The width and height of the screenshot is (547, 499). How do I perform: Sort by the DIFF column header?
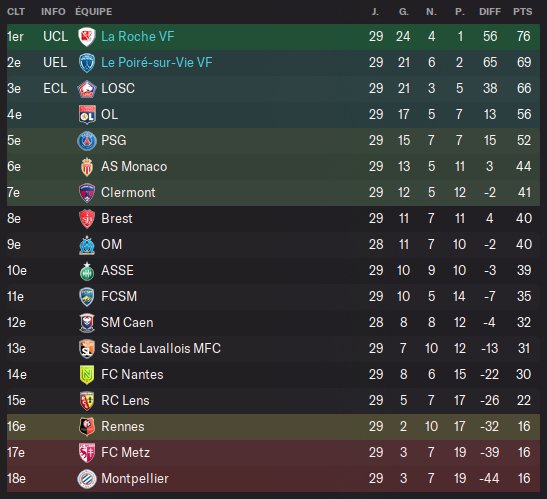click(490, 12)
